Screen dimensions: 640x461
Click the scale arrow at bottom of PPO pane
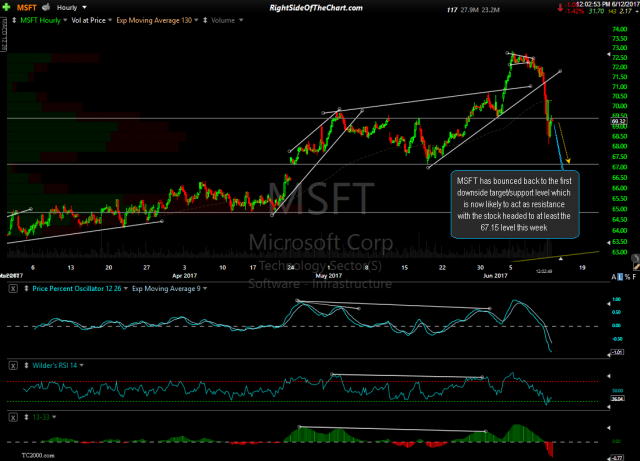click(x=609, y=355)
